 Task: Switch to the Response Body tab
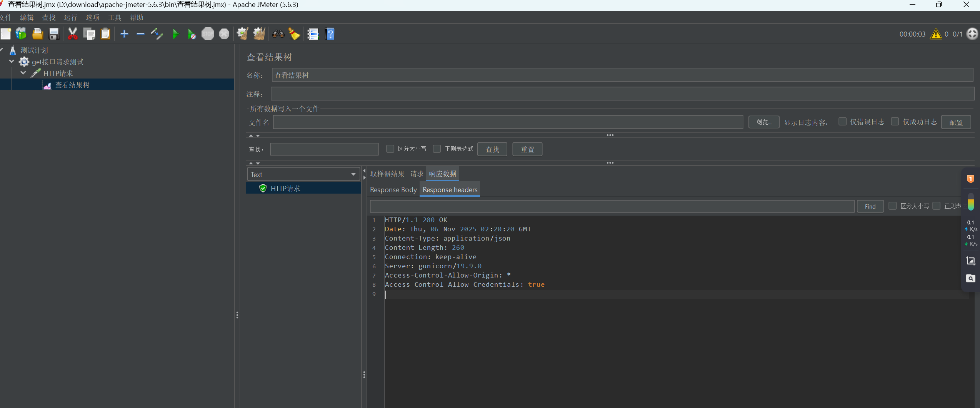393,190
